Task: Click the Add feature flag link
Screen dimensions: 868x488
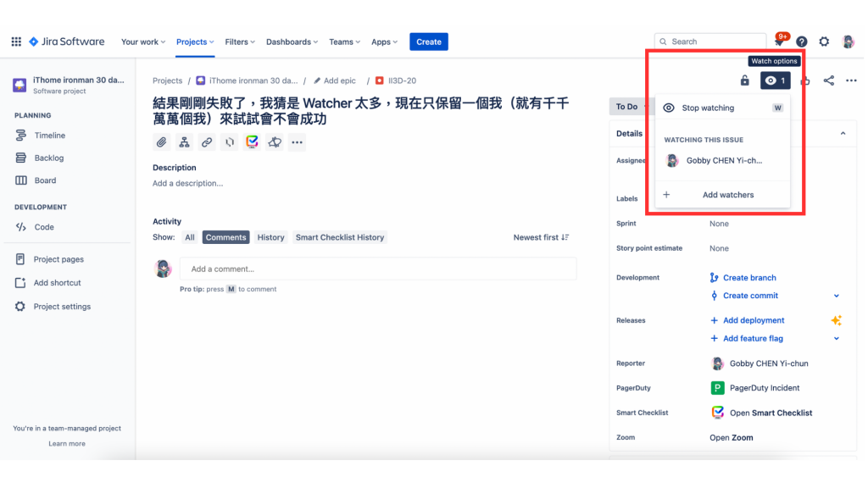Action: pos(753,339)
